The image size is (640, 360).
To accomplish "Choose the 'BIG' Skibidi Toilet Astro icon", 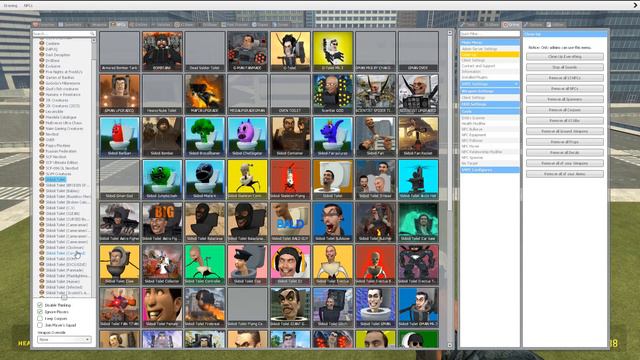I will pos(162,222).
